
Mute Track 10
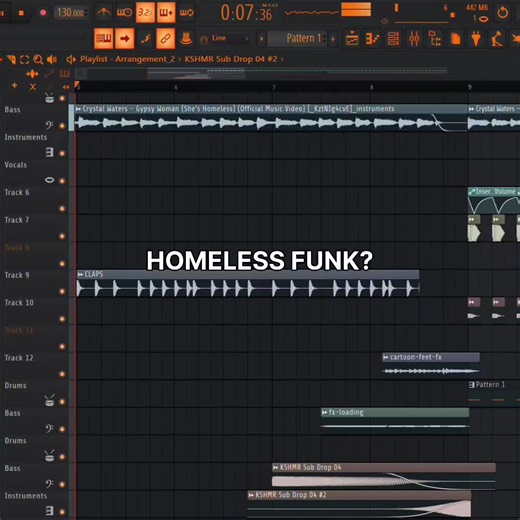point(62,319)
